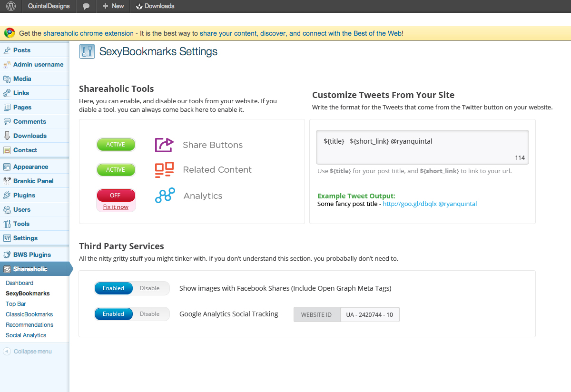Click the Collapse menu arrow icon

(7, 352)
